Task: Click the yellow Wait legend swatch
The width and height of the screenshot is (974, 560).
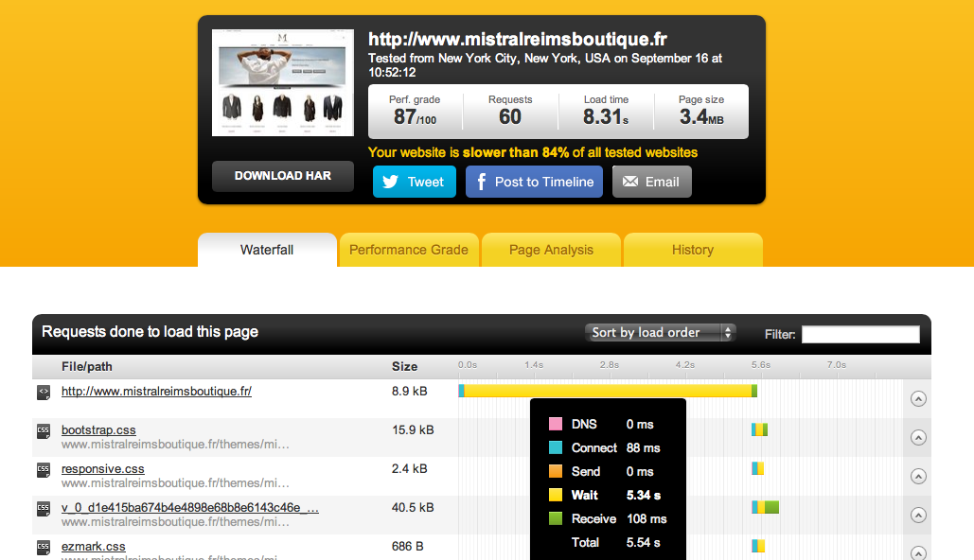Action: pyautogui.click(x=556, y=495)
